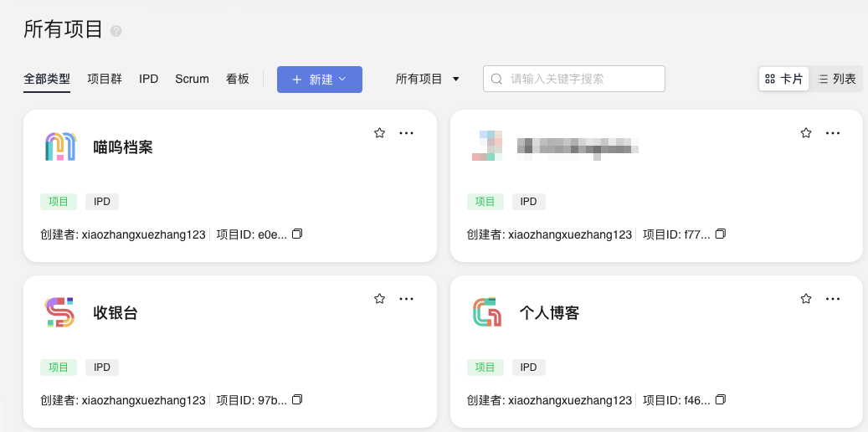Click the 个人博客 project logo

coord(487,311)
